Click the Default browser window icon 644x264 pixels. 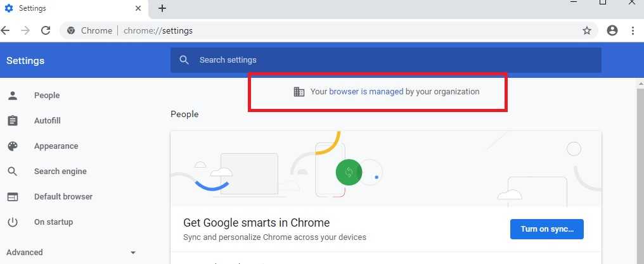pyautogui.click(x=12, y=197)
